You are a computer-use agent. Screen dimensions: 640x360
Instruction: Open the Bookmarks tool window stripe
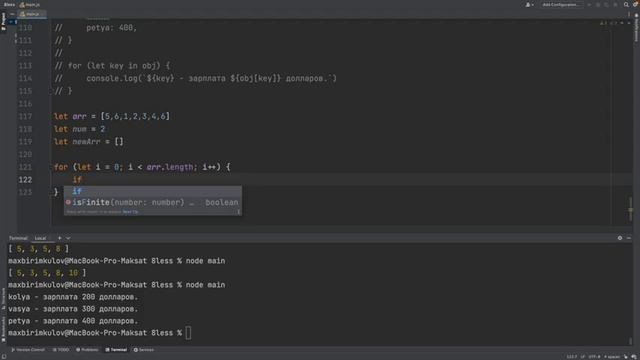3,329
